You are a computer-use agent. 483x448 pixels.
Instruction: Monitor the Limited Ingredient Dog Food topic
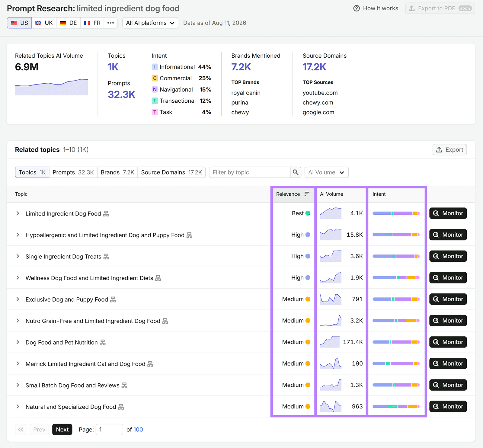coord(448,213)
